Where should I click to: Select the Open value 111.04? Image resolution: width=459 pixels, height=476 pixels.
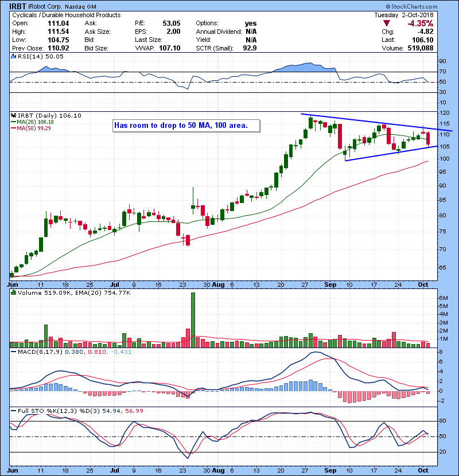point(59,24)
